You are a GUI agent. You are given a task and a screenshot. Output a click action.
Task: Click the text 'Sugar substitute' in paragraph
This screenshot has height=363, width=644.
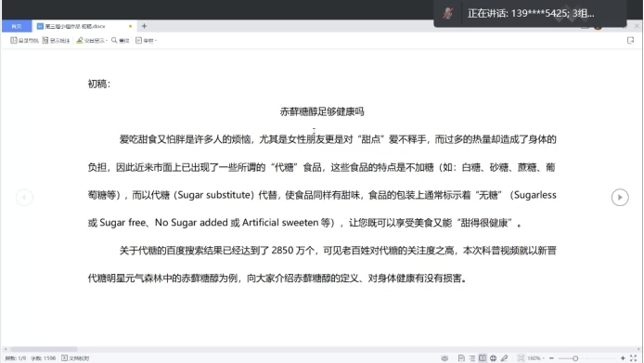click(x=213, y=195)
